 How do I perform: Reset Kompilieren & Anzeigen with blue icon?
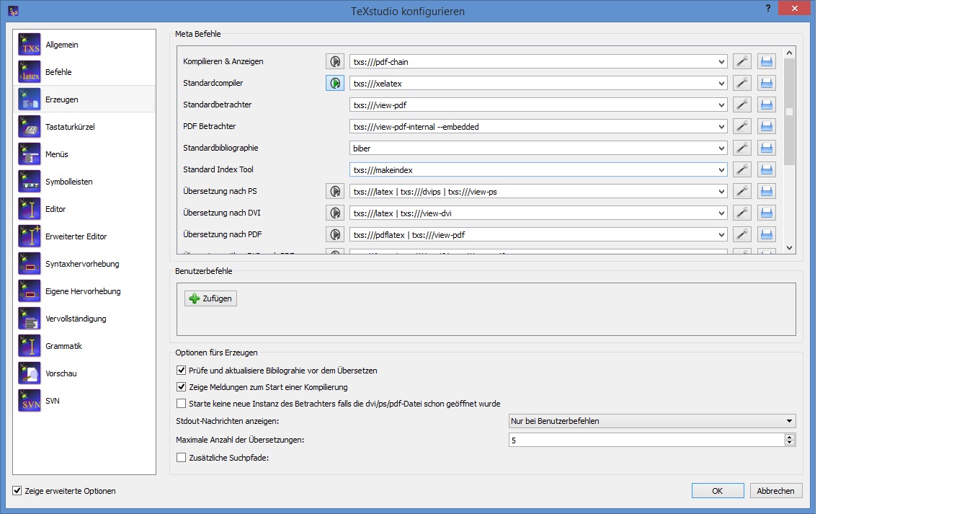click(x=767, y=62)
